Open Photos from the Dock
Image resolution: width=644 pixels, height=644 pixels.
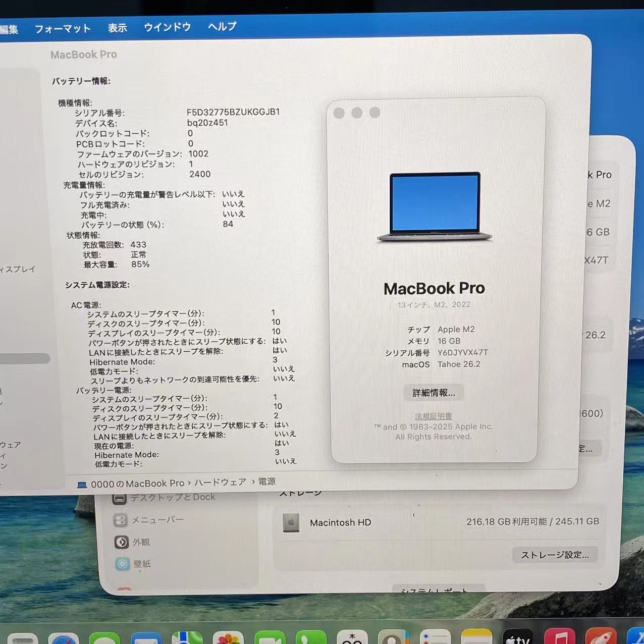click(228, 638)
